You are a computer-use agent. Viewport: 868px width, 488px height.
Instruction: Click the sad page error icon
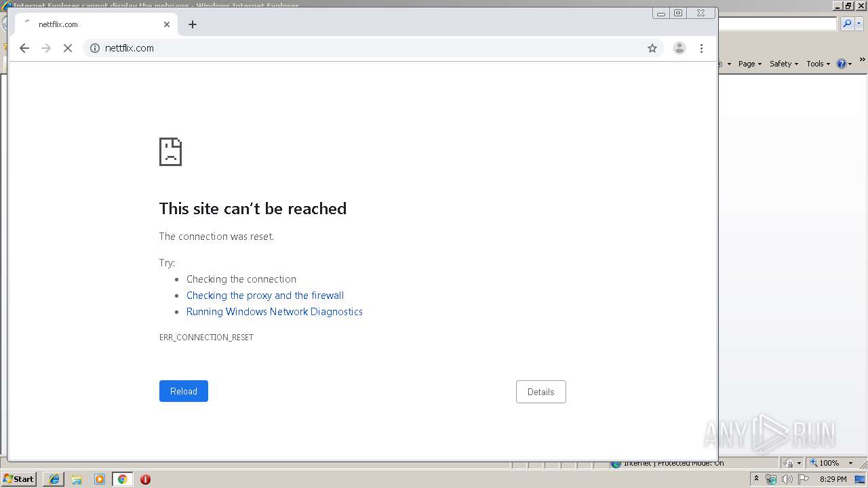point(170,152)
